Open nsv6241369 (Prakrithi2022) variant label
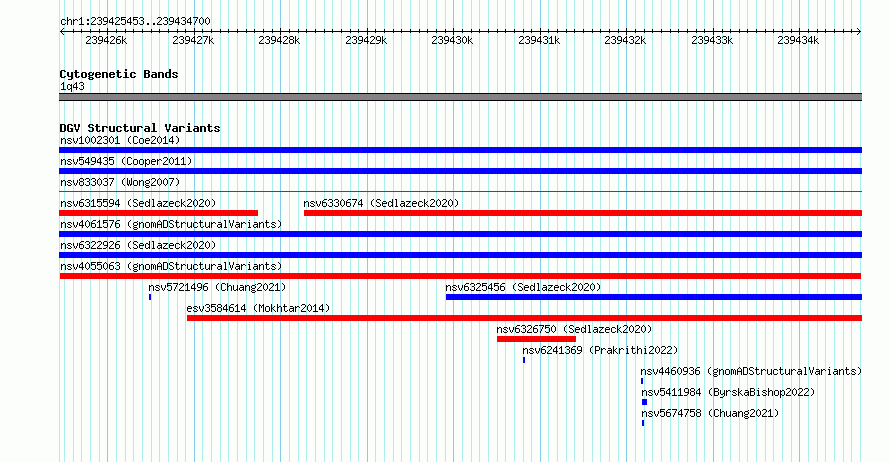This screenshot has width=890, height=462. [x=600, y=350]
